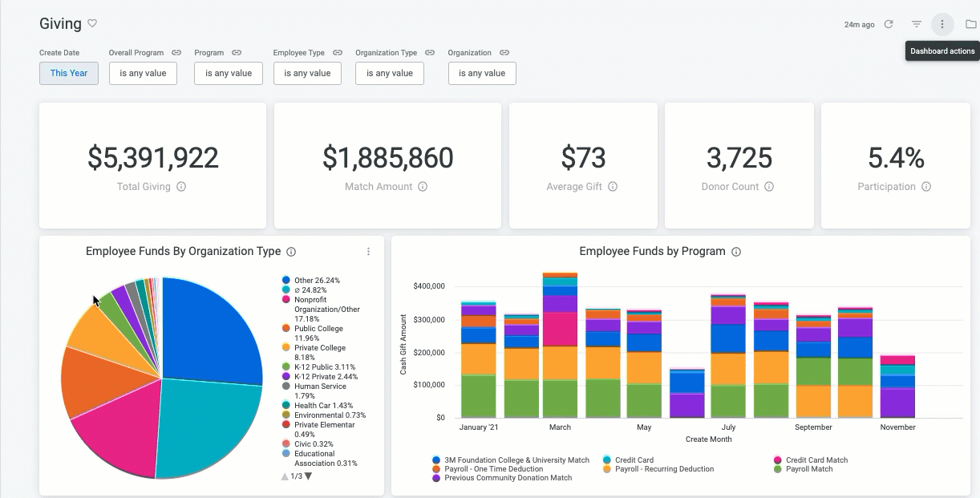Click the $1,885,860 Match Amount value
The image size is (980, 498).
(388, 157)
